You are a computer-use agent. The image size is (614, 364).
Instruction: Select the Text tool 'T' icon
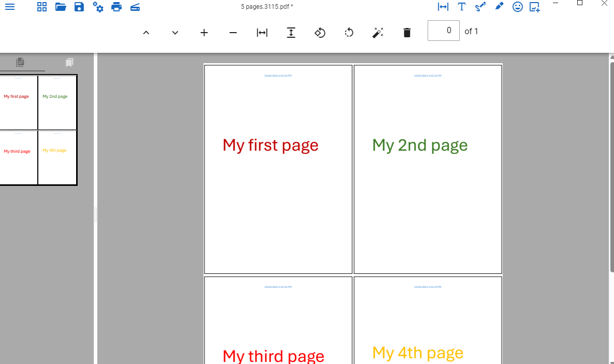click(x=462, y=7)
